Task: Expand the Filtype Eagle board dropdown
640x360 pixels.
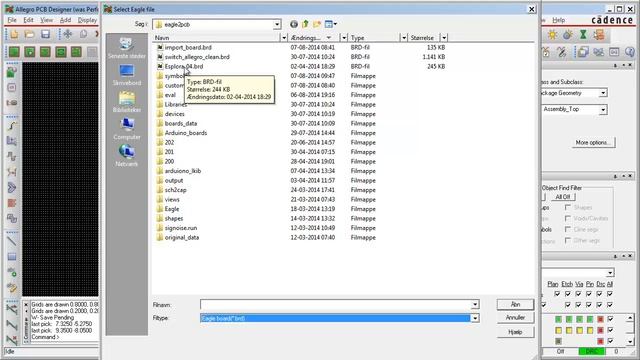Action: tap(475, 318)
